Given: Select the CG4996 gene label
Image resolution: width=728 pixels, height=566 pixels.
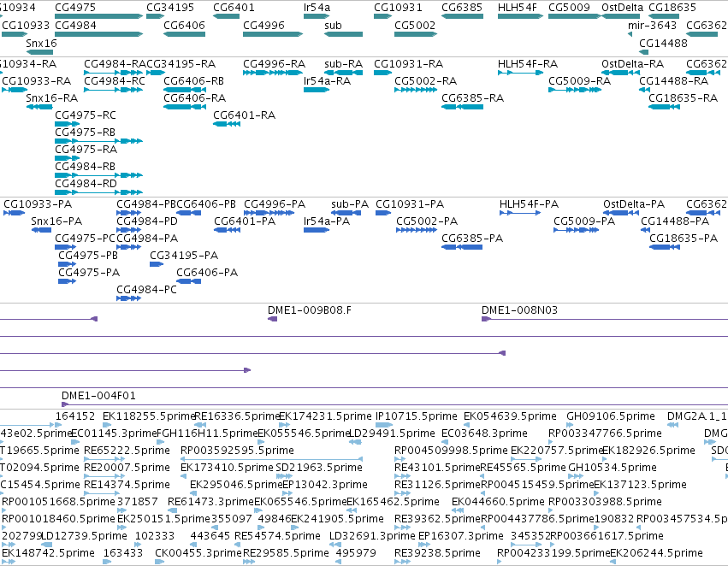Looking at the screenshot, I should coord(263,25).
